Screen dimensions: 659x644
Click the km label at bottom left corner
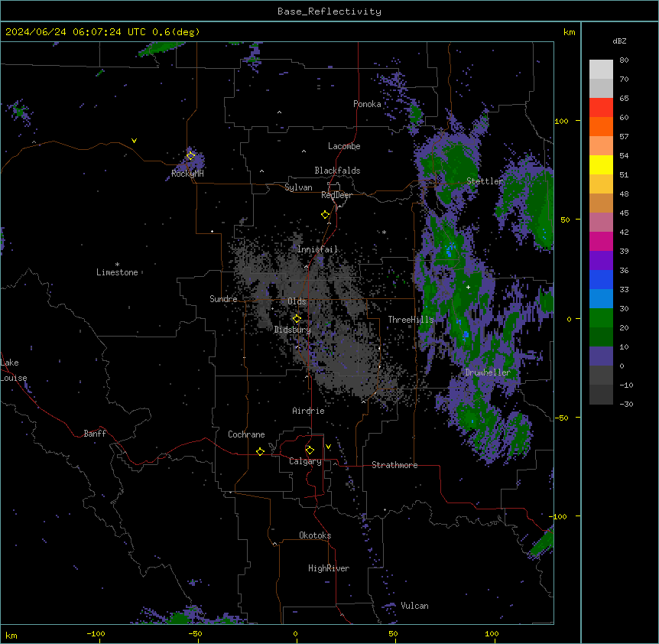[x=11, y=636]
